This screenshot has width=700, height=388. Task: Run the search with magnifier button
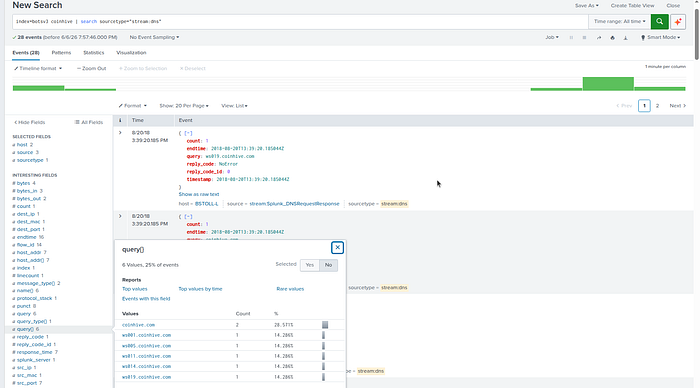[x=659, y=21]
